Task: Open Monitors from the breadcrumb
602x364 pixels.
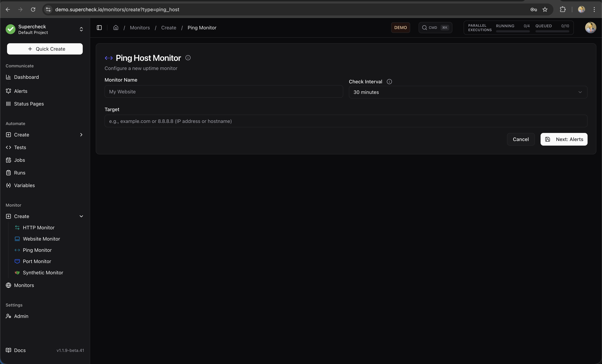Action: pos(140,28)
